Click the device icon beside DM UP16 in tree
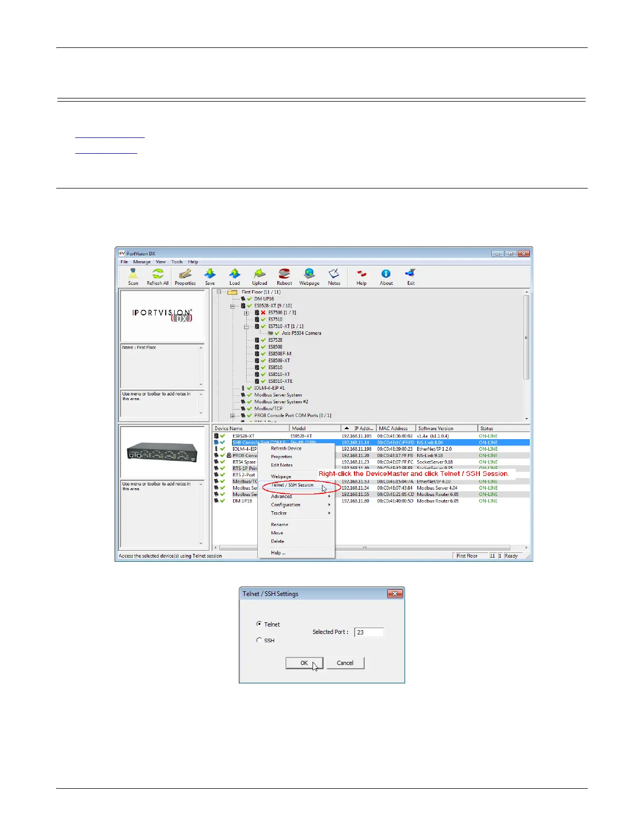644x834 pixels. click(x=243, y=299)
